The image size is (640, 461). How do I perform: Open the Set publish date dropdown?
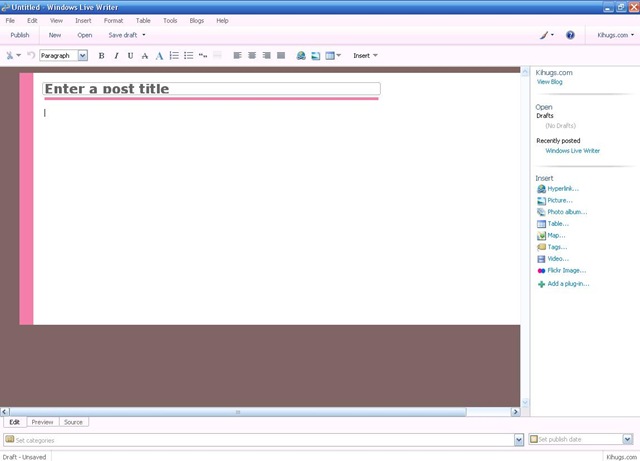pos(628,439)
